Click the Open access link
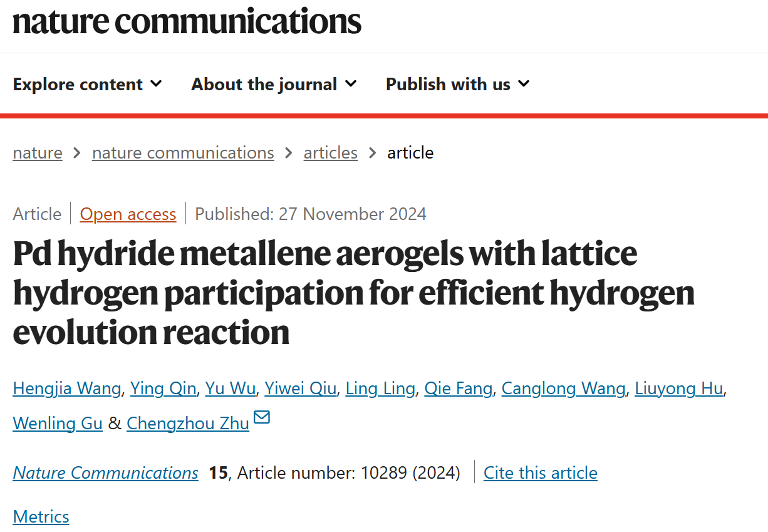This screenshot has width=768, height=532. pos(128,214)
